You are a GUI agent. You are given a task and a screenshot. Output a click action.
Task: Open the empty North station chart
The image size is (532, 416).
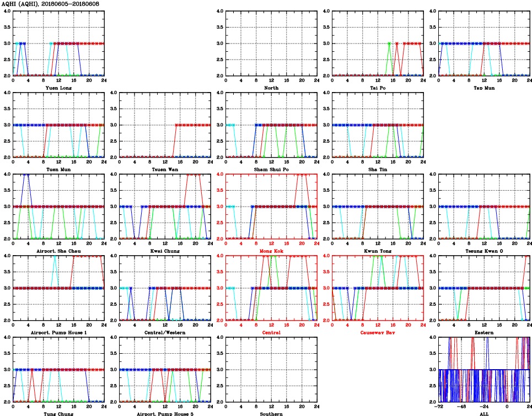click(x=271, y=43)
